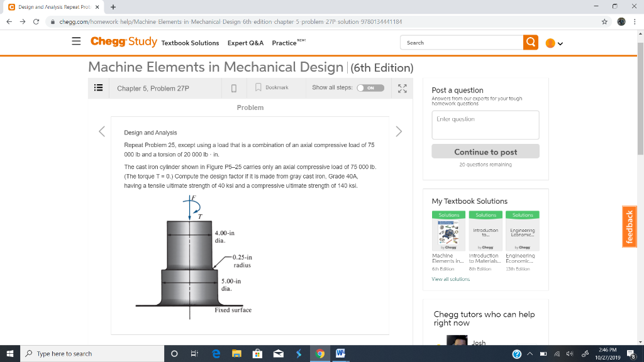644x362 pixels.
Task: Launch Word from the taskbar
Action: 340,353
